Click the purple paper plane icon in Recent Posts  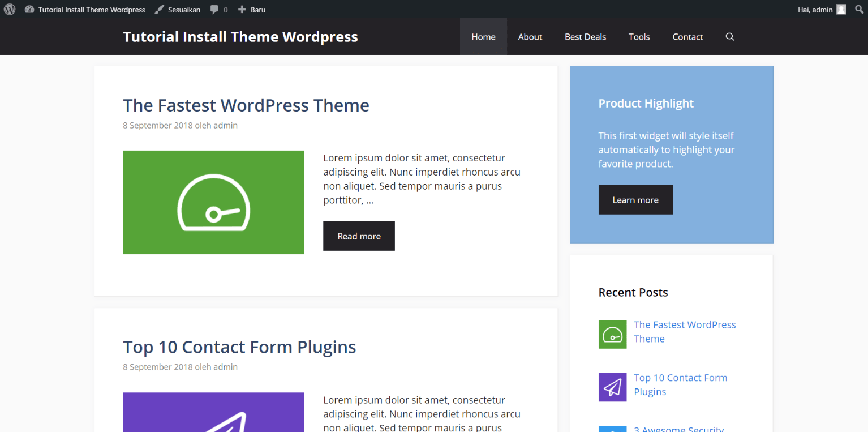pyautogui.click(x=612, y=387)
